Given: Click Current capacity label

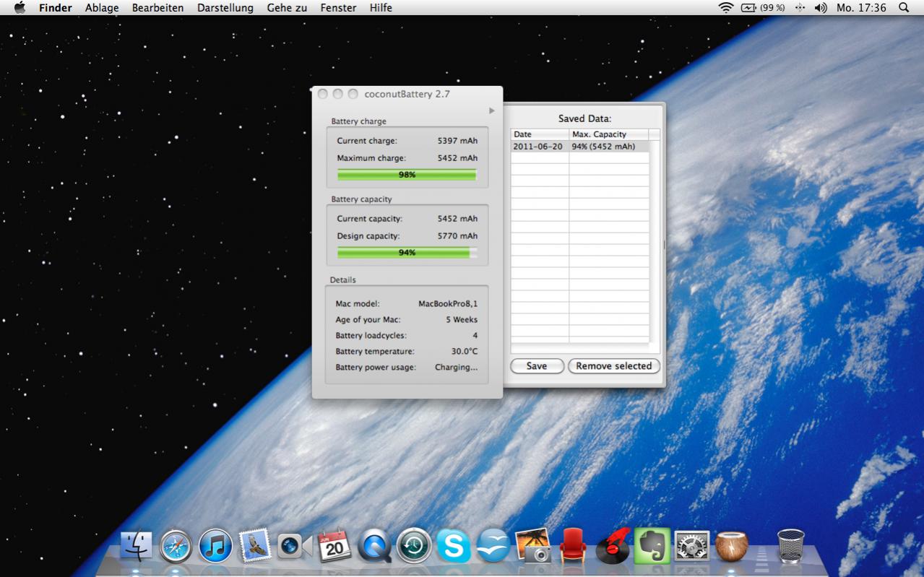Looking at the screenshot, I should tap(370, 219).
